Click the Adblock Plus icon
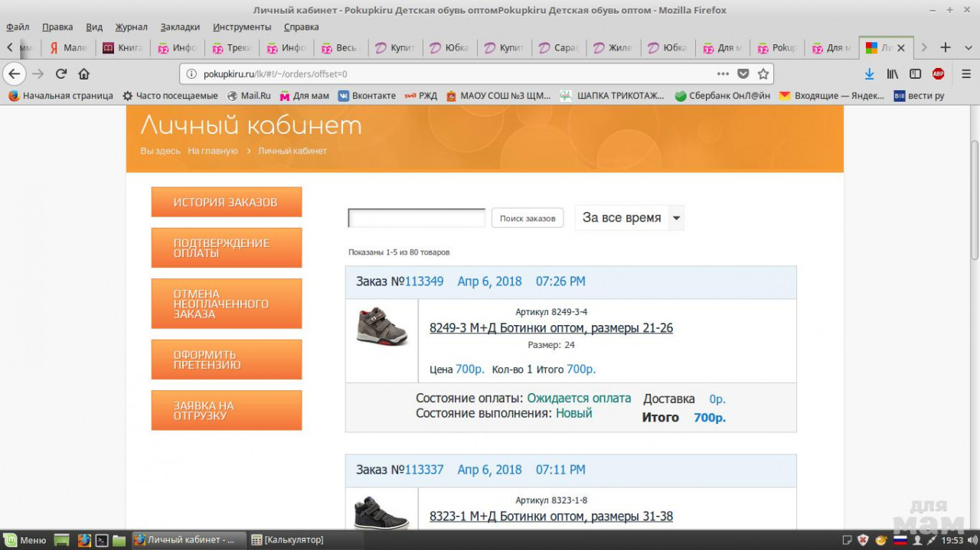Screen dimensions: 980x550 [x=938, y=74]
